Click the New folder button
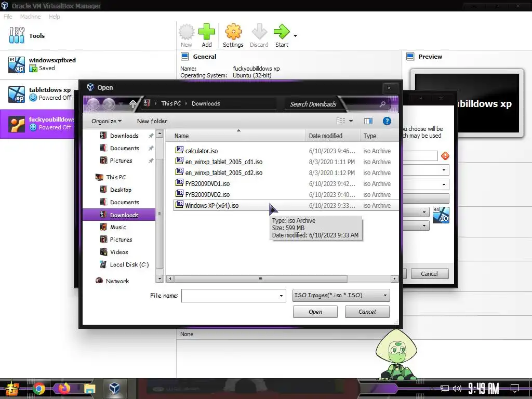 pyautogui.click(x=152, y=121)
